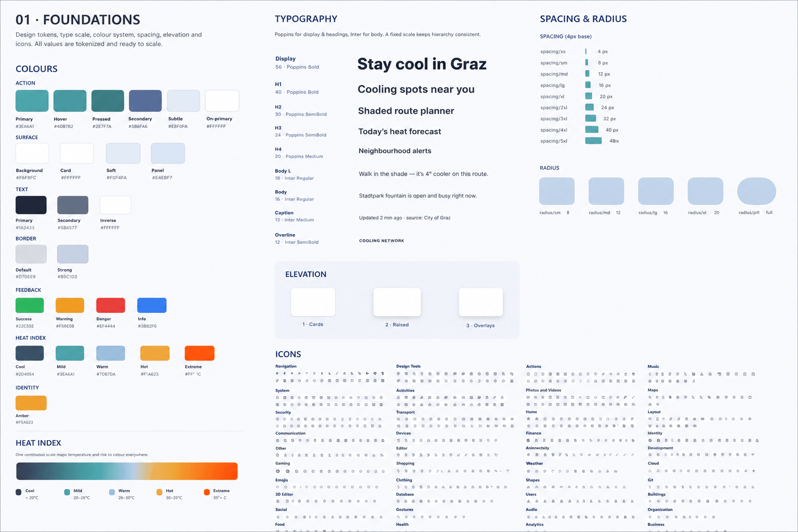Choose the heat index Hot swatch
The width and height of the screenshot is (798, 532).
pos(155,353)
